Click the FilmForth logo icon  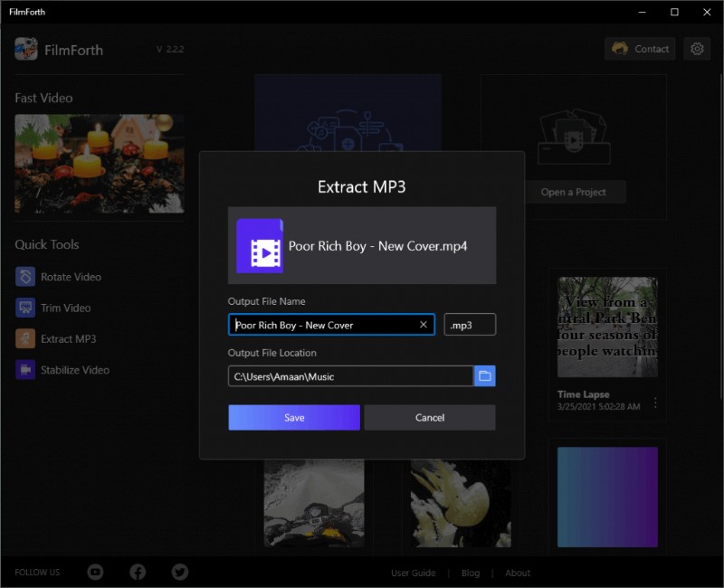coord(24,50)
